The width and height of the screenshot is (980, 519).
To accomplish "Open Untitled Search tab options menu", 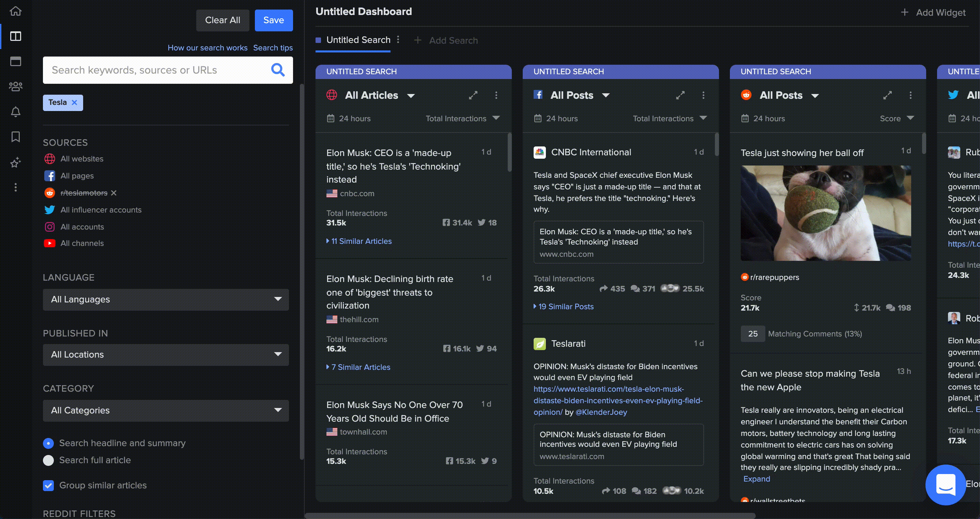I will pos(398,40).
